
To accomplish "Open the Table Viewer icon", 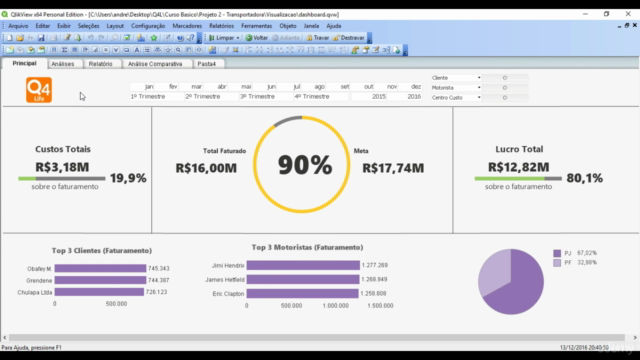I will pos(386,50).
